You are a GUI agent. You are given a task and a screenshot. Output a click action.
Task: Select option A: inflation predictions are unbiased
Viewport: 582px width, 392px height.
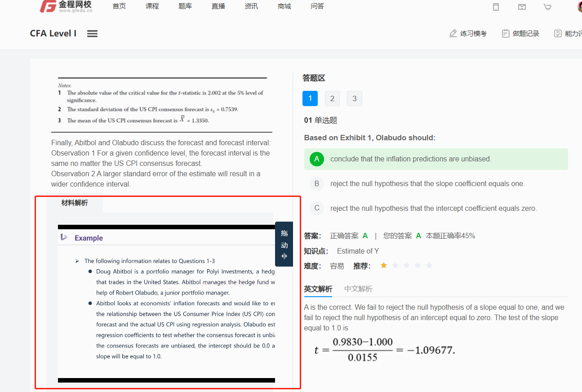pos(436,159)
